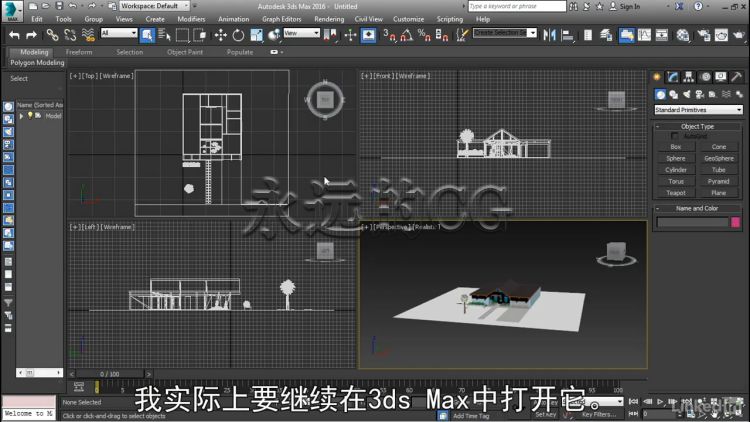Switch to Utilities hammer tab

tap(737, 77)
